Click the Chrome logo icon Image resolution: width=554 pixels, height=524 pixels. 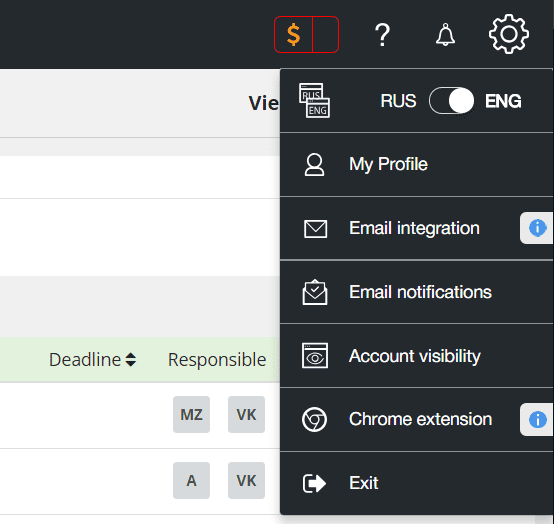314,419
